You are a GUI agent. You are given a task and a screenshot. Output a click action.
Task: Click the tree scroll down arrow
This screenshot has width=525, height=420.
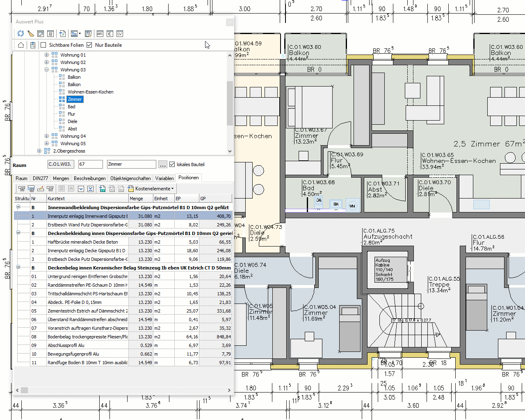point(230,151)
